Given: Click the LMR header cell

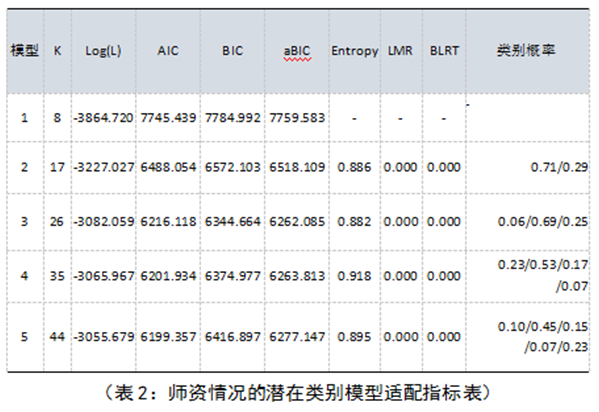Looking at the screenshot, I should coord(400,51).
